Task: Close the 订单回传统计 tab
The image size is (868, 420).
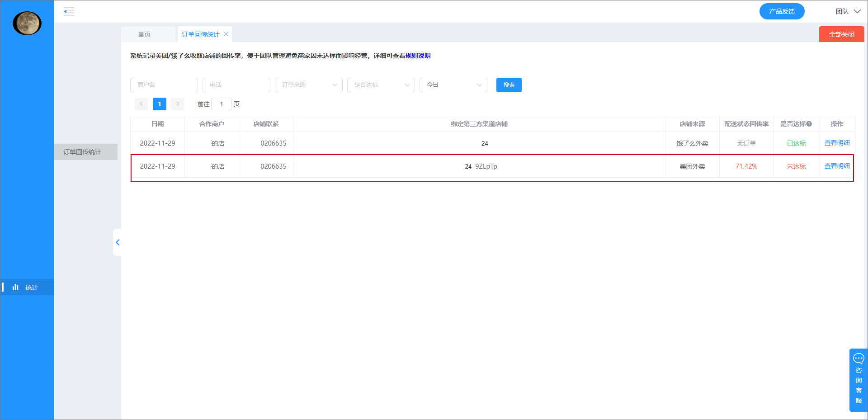Action: 226,34
